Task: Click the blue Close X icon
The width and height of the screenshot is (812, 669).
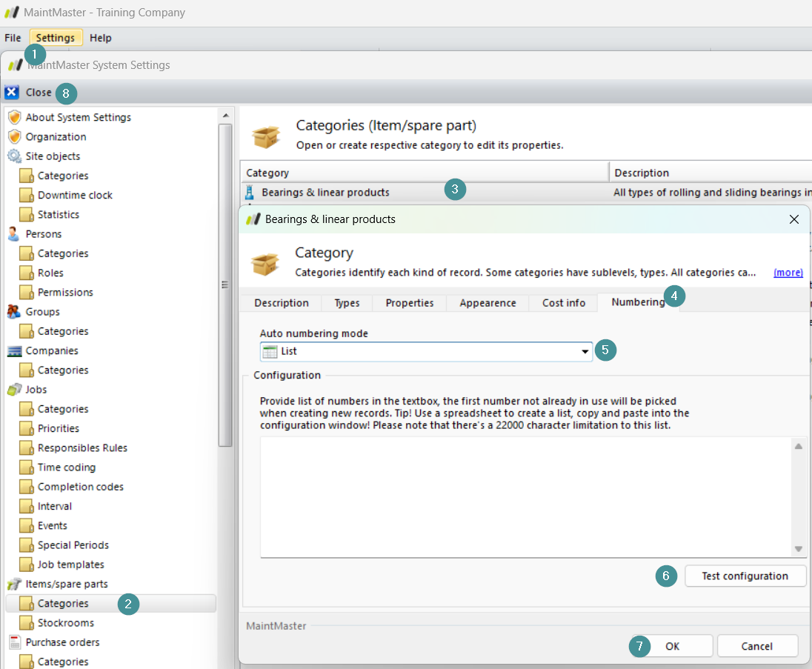Action: [12, 93]
